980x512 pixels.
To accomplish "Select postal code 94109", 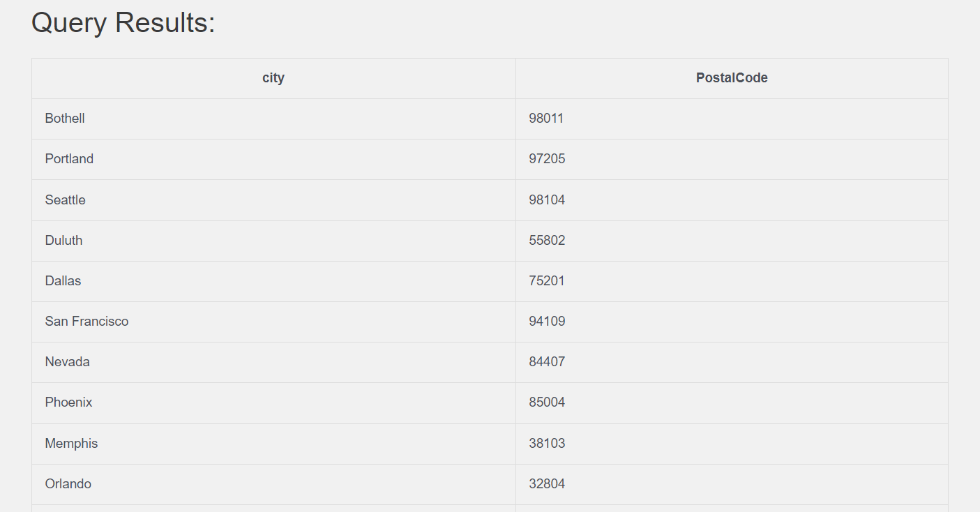I will coord(547,322).
